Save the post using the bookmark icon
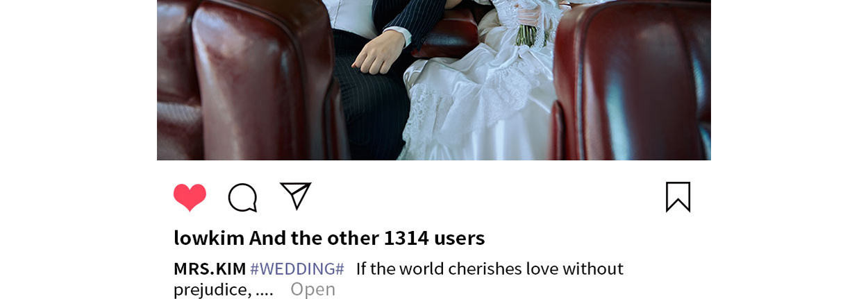 (x=678, y=197)
